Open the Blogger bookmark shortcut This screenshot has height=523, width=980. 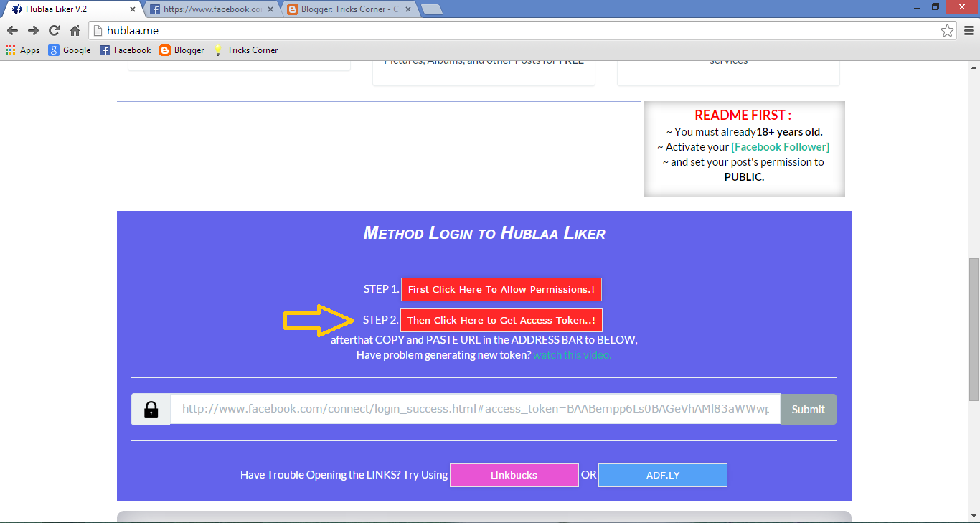tap(182, 50)
